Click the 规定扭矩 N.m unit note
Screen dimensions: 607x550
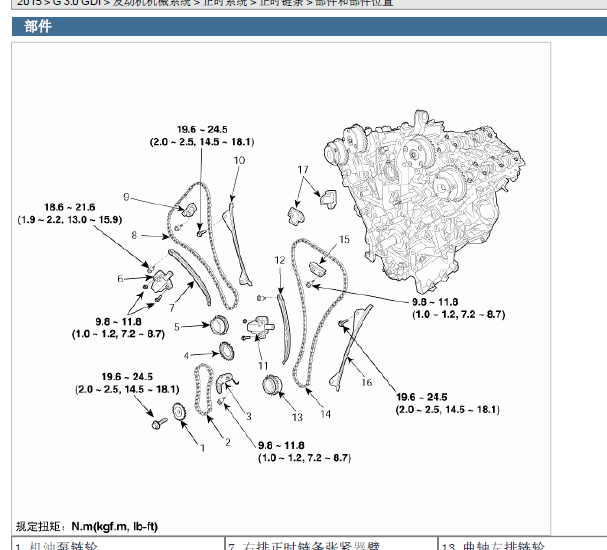(87, 526)
